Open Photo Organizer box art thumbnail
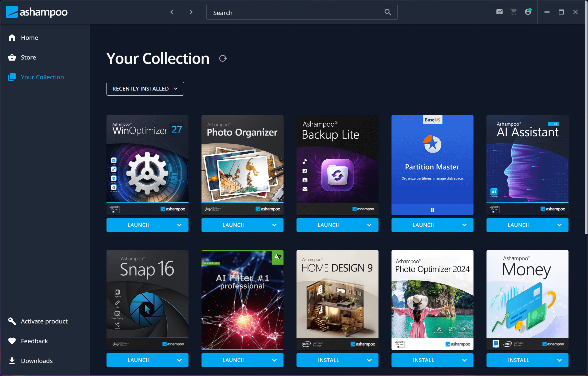The height and width of the screenshot is (376, 588). point(242,165)
